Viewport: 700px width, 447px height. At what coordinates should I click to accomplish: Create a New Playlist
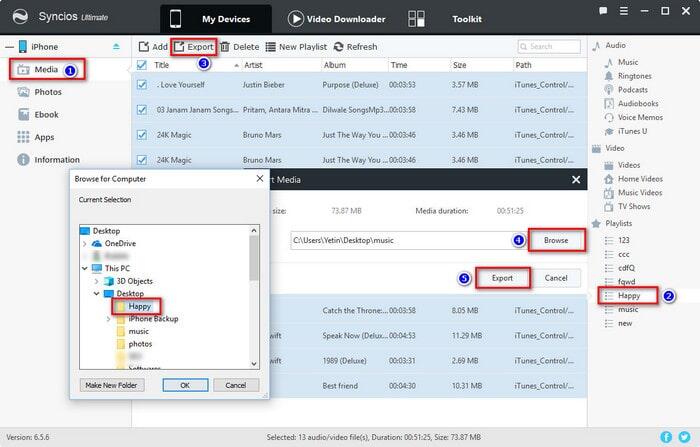(x=296, y=47)
